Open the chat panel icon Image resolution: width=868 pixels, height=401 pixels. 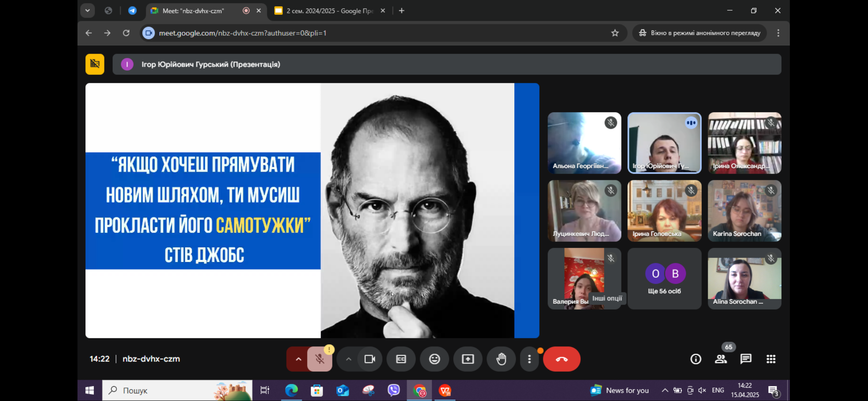point(746,359)
